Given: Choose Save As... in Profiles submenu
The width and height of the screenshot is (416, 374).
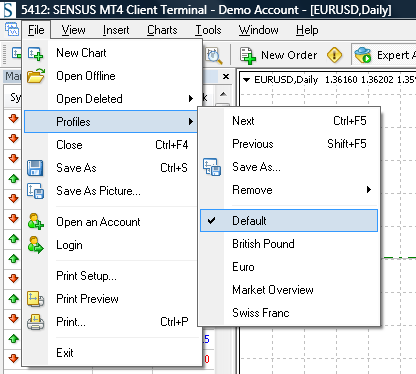Looking at the screenshot, I should (289, 167).
